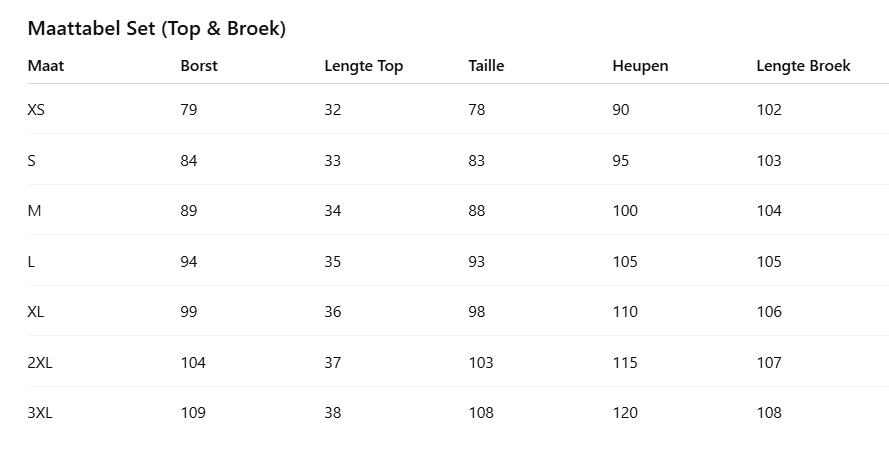The width and height of the screenshot is (889, 463).
Task: Select the 3XL size row label
Action: click(x=40, y=413)
